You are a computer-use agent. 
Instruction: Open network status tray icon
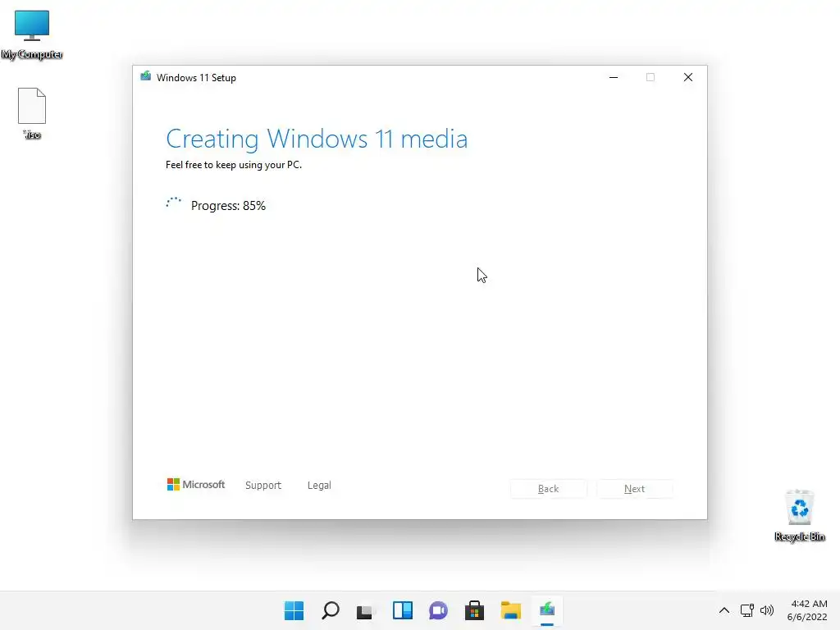point(746,610)
